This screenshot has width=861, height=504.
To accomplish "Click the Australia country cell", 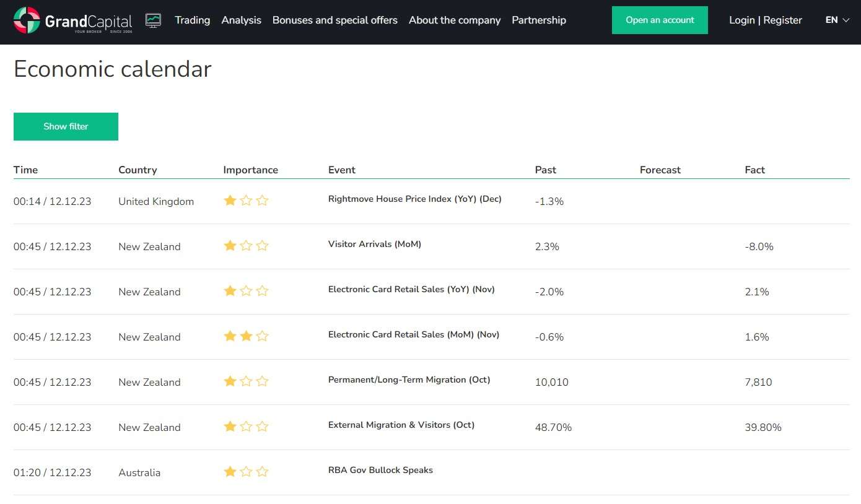I will [x=139, y=472].
